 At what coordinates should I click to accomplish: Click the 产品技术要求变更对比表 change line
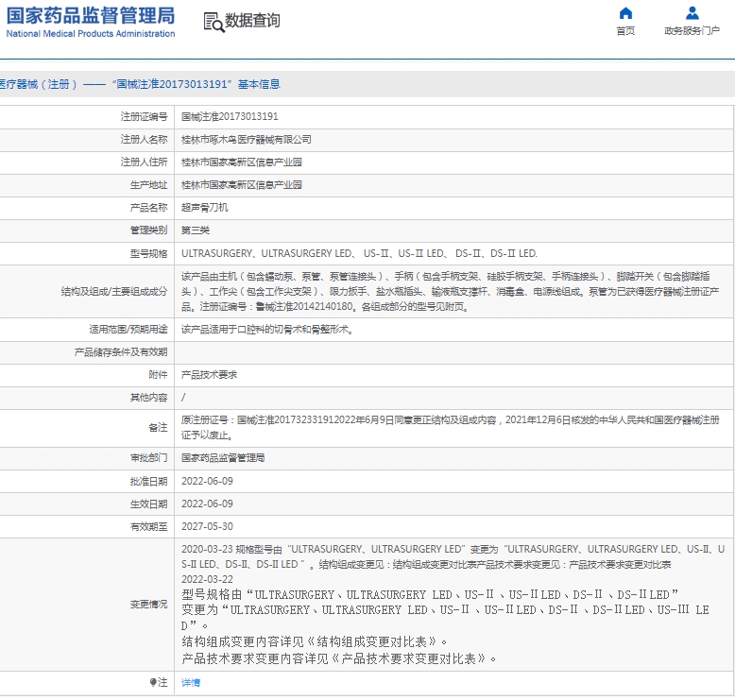pyautogui.click(x=339, y=658)
